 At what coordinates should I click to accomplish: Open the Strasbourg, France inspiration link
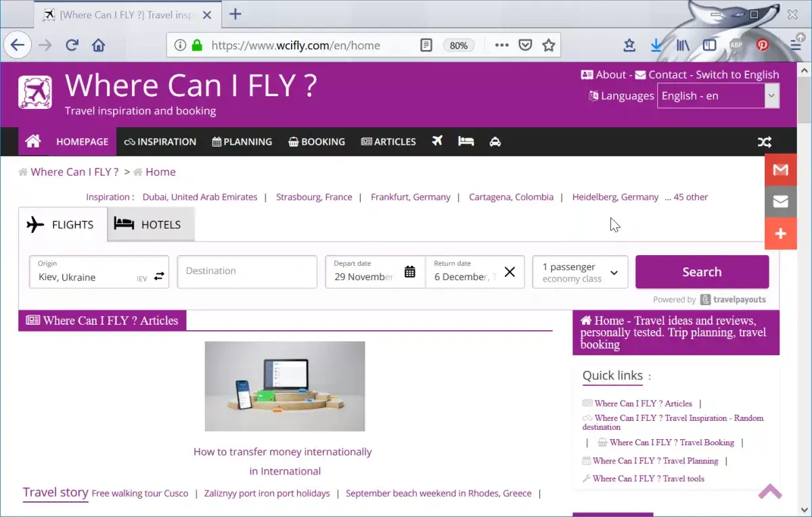(314, 197)
